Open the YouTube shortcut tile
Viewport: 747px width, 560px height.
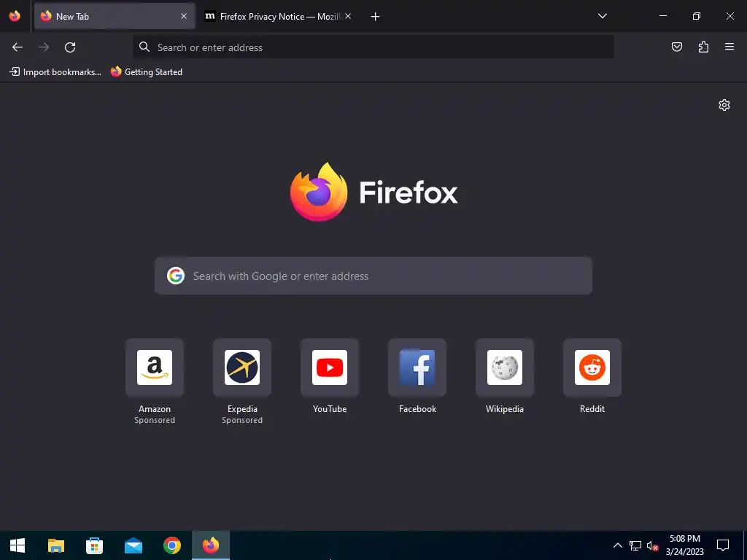pyautogui.click(x=330, y=367)
